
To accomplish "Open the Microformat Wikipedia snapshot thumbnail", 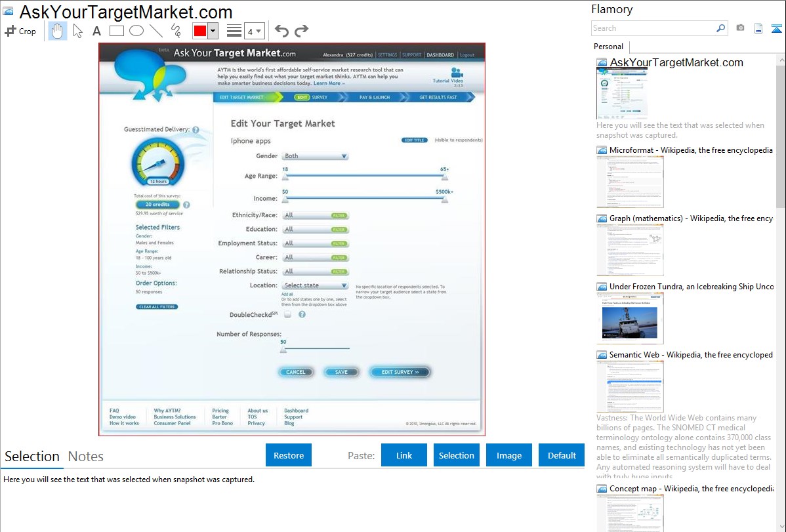I will 630,182.
